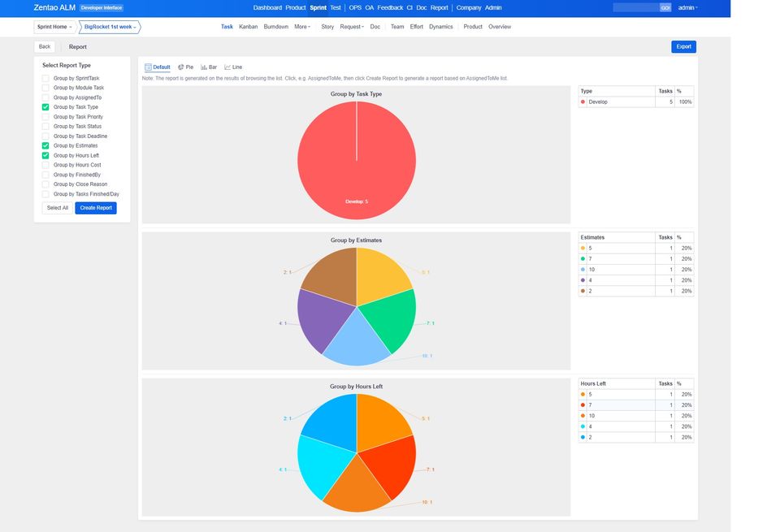Check Group by SprintTask checkbox
This screenshot has height=532, width=780.
(45, 78)
